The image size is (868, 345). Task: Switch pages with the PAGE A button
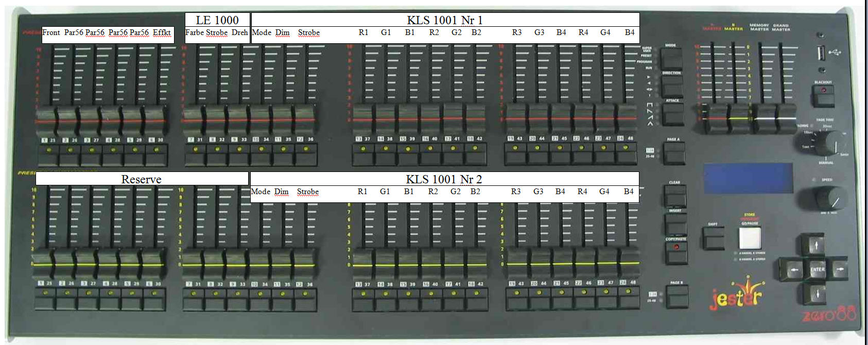(674, 153)
